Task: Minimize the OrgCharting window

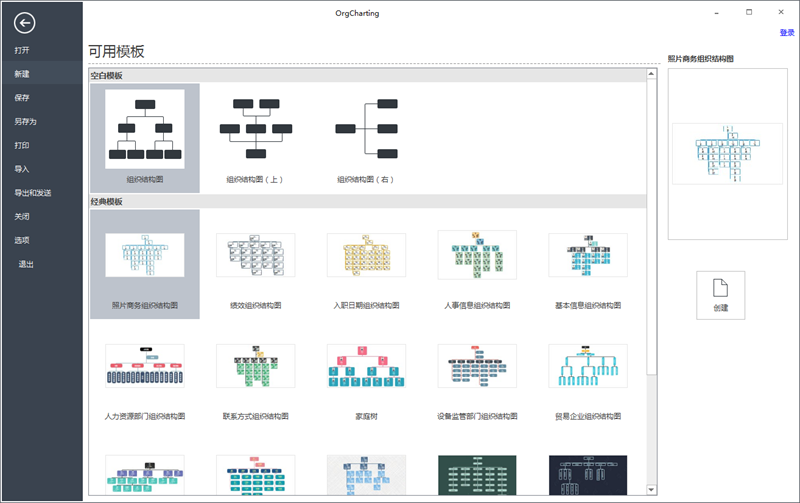Action: [x=717, y=12]
